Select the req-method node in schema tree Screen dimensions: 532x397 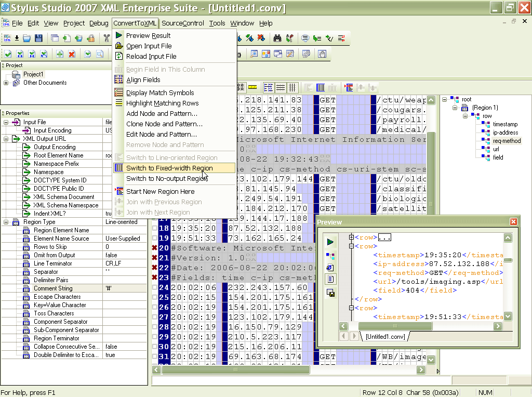click(x=507, y=141)
